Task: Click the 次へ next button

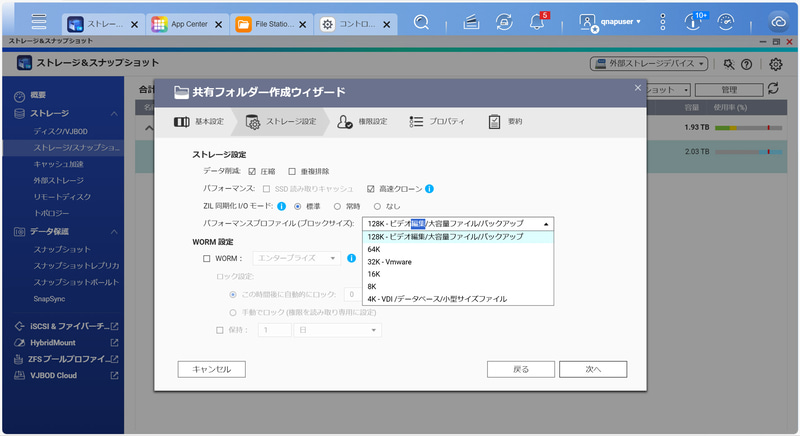Action: (x=593, y=369)
